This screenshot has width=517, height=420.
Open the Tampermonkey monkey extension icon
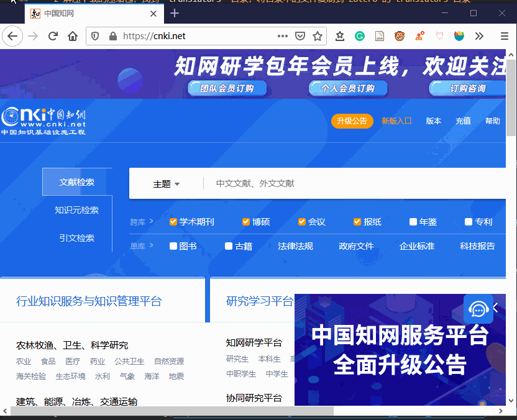[400, 36]
